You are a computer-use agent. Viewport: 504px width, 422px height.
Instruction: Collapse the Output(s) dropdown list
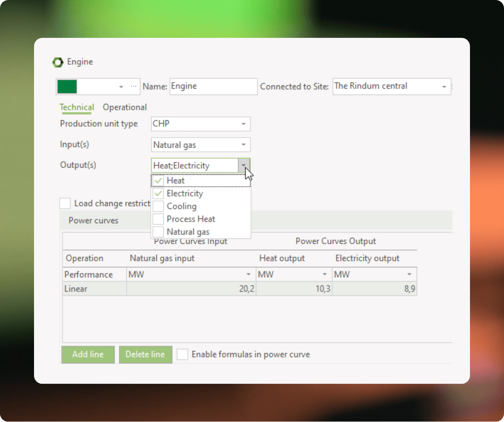244,165
